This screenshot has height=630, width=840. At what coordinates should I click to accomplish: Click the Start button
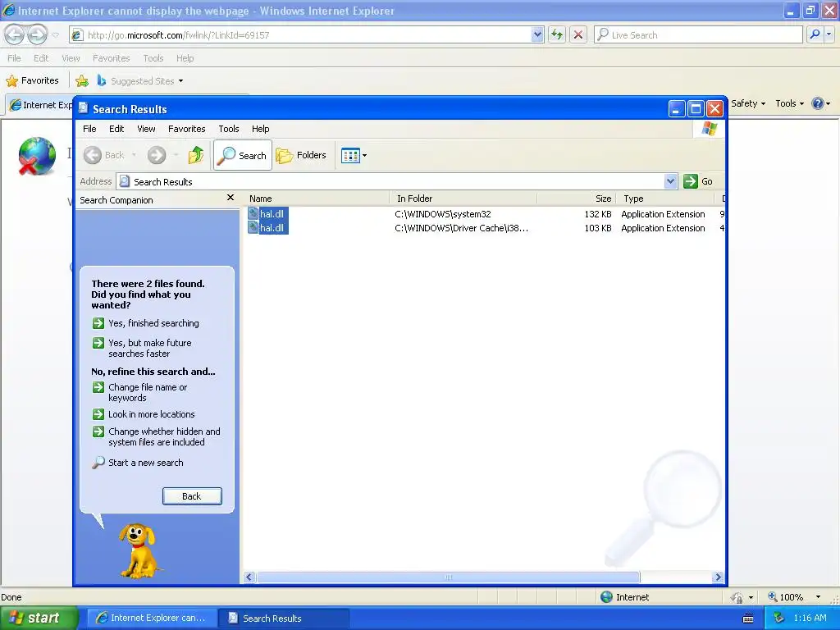39,618
